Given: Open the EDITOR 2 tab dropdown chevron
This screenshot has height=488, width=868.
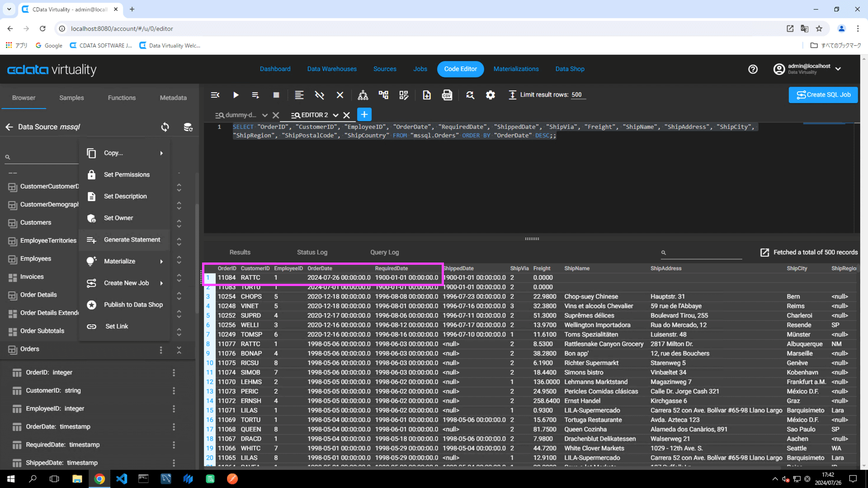Looking at the screenshot, I should (335, 115).
